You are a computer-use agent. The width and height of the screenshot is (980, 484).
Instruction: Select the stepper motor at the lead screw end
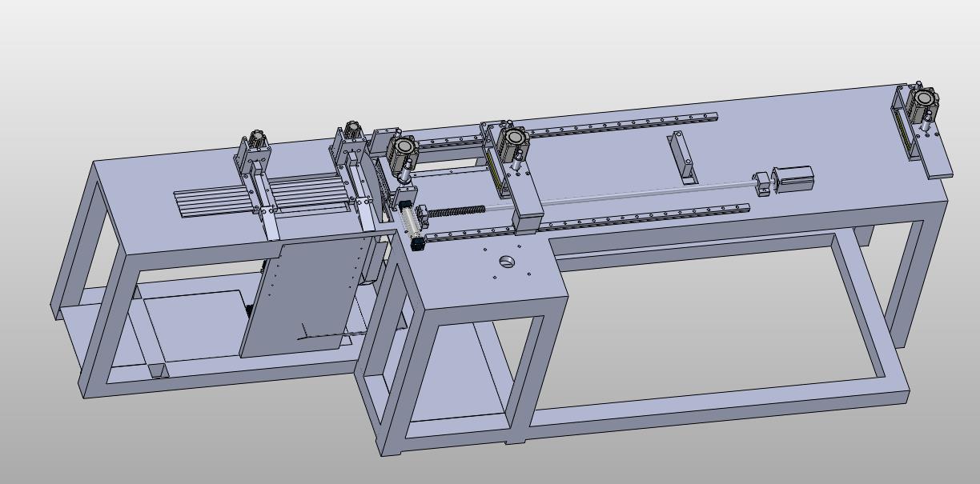(794, 178)
